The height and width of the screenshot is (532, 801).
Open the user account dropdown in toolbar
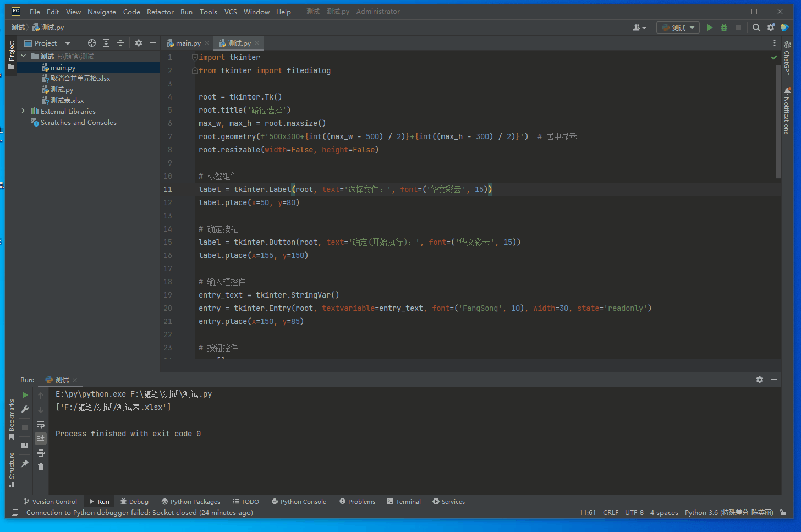(x=639, y=28)
